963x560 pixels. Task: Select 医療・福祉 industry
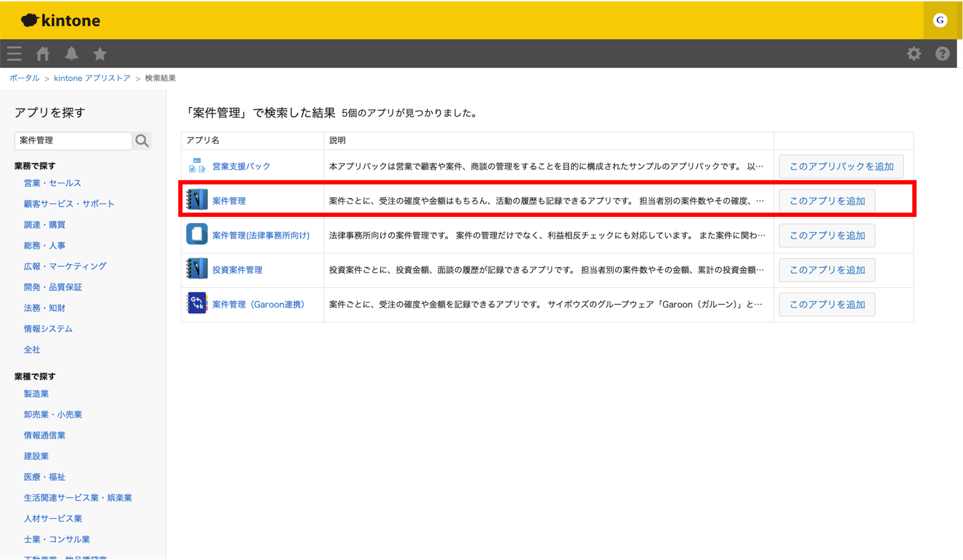[x=44, y=477]
